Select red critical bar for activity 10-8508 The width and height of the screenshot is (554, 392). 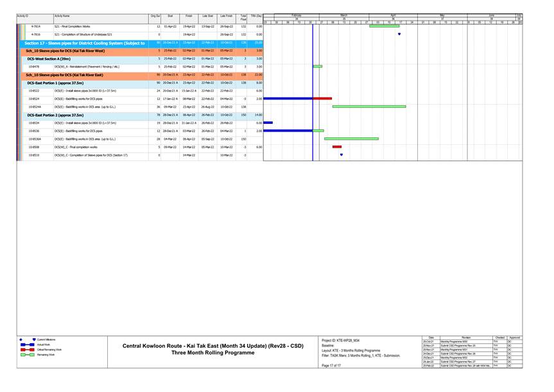[x=337, y=147]
